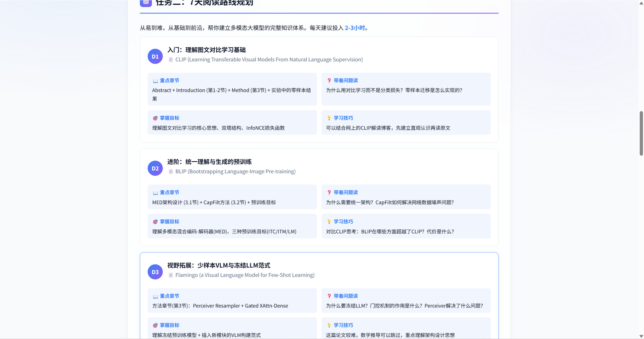Click the lightbulb icon in D3's 学习技巧 card
The height and width of the screenshot is (339, 644).
[329, 325]
